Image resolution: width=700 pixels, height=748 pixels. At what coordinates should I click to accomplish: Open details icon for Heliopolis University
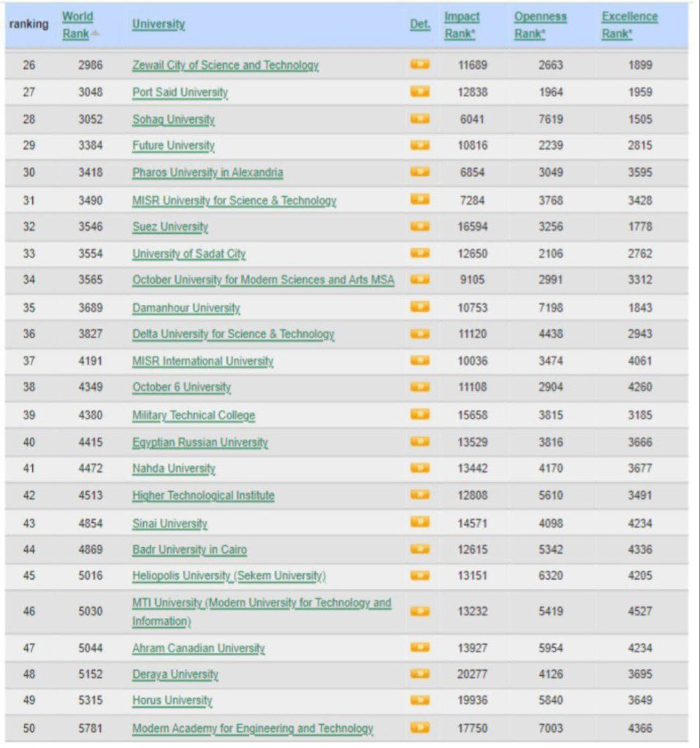click(x=420, y=576)
